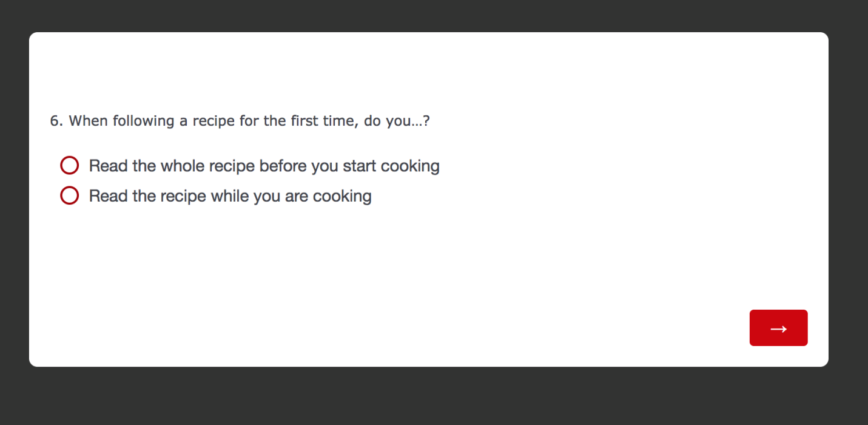This screenshot has height=425, width=868.
Task: Click the "Read the recipe while you are cooking" label
Action: [230, 196]
